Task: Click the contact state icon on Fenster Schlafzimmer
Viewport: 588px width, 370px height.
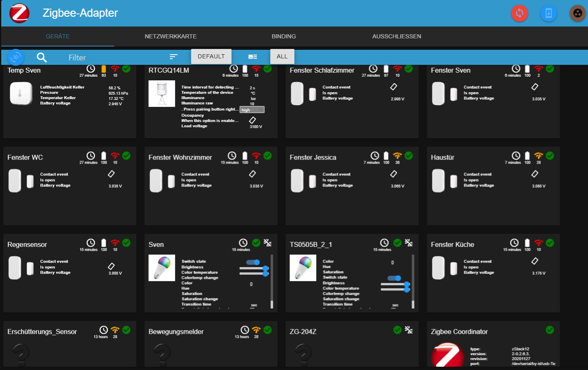Action: [394, 87]
